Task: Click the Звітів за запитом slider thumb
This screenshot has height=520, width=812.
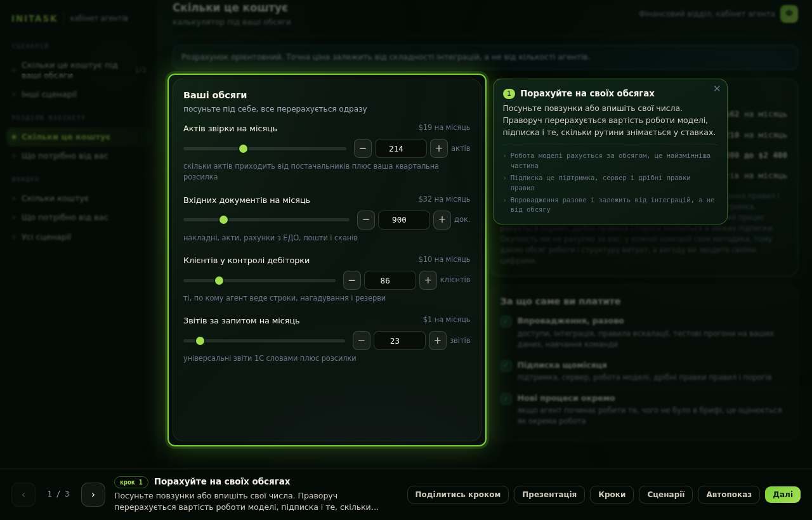Action: click(200, 341)
